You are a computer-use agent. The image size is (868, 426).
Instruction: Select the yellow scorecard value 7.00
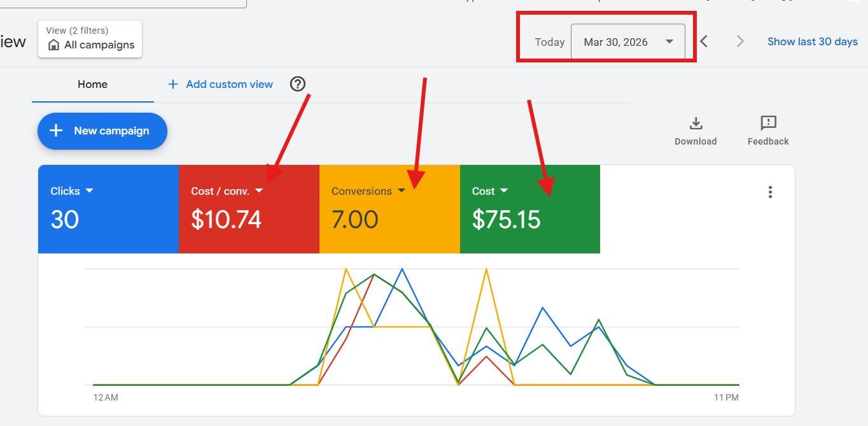click(x=355, y=220)
